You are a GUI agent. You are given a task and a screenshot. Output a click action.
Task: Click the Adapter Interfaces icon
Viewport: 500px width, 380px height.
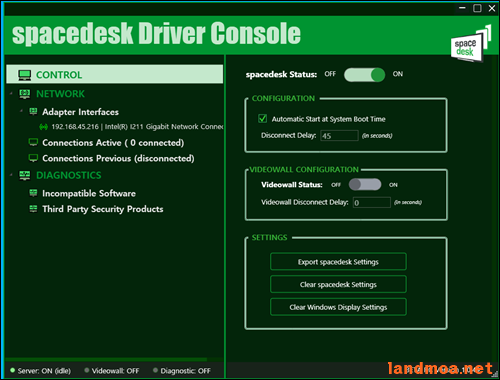click(33, 111)
